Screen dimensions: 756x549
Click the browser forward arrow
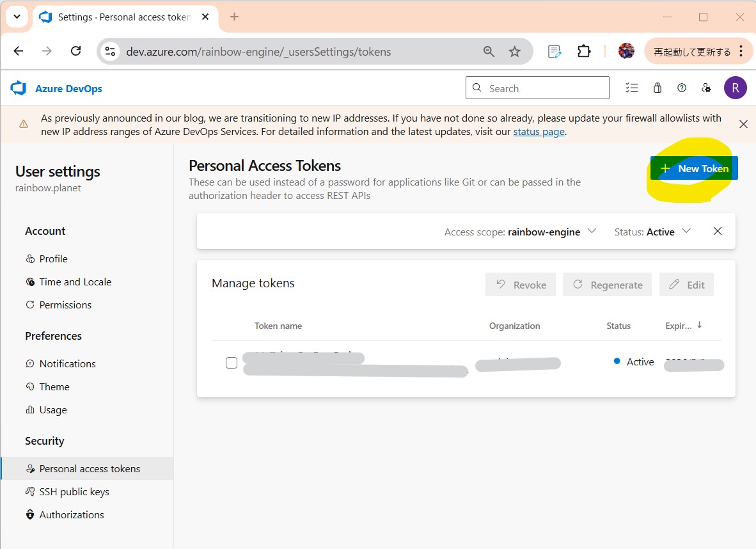tap(47, 51)
